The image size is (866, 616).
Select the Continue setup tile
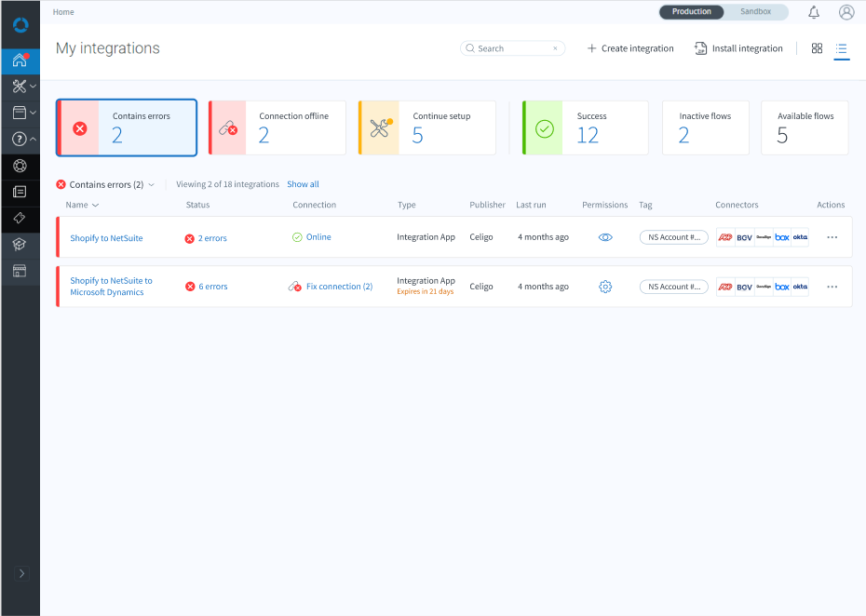426,127
